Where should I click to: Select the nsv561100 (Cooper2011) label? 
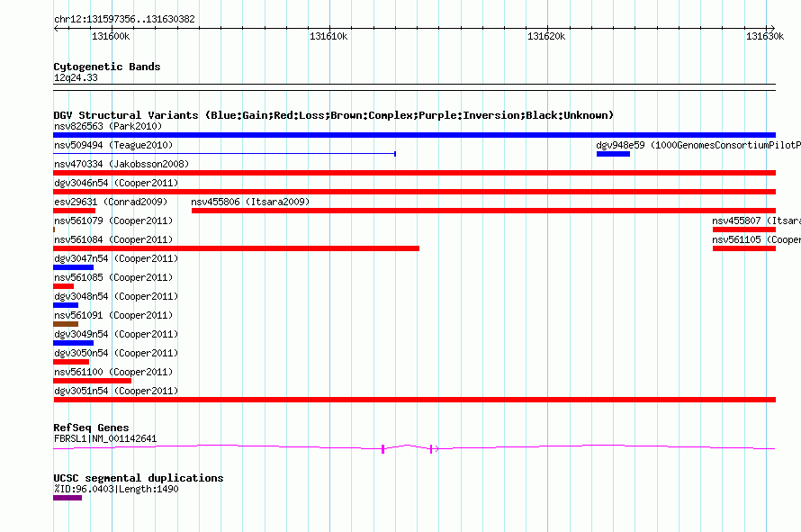(x=113, y=372)
